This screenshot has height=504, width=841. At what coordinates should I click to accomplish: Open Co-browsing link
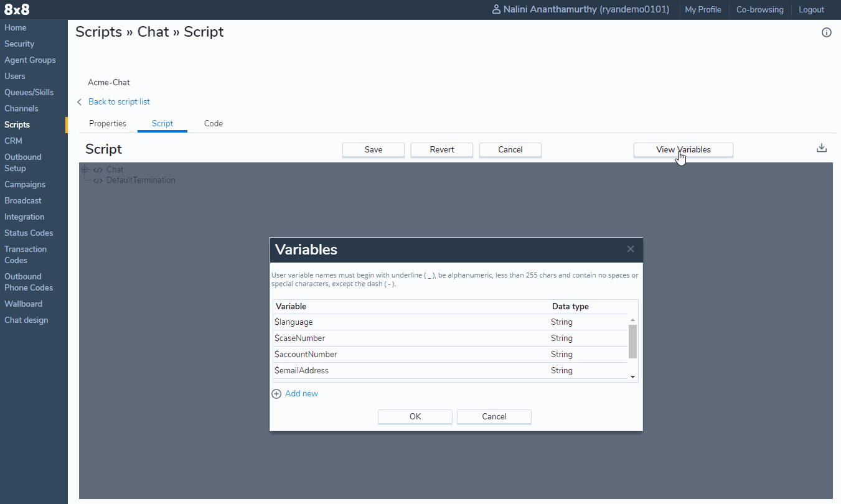pyautogui.click(x=759, y=9)
